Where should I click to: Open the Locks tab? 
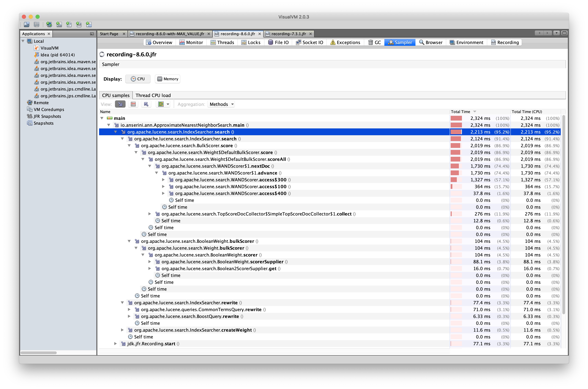tap(251, 42)
